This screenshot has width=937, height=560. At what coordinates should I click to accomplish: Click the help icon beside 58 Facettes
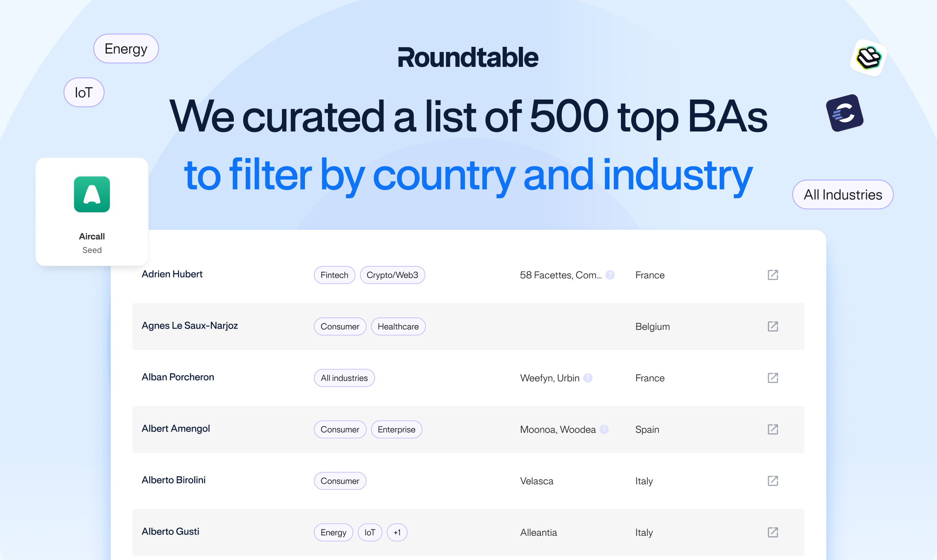(x=610, y=275)
